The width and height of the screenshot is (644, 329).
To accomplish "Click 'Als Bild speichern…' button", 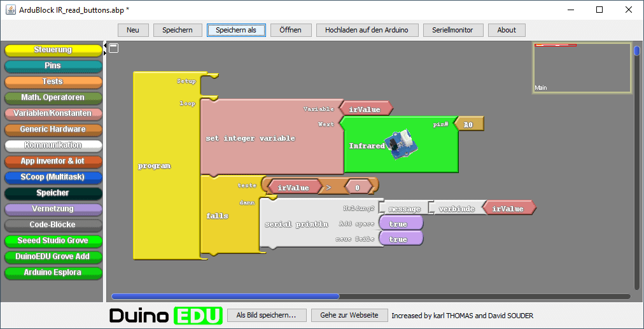I will click(x=266, y=315).
